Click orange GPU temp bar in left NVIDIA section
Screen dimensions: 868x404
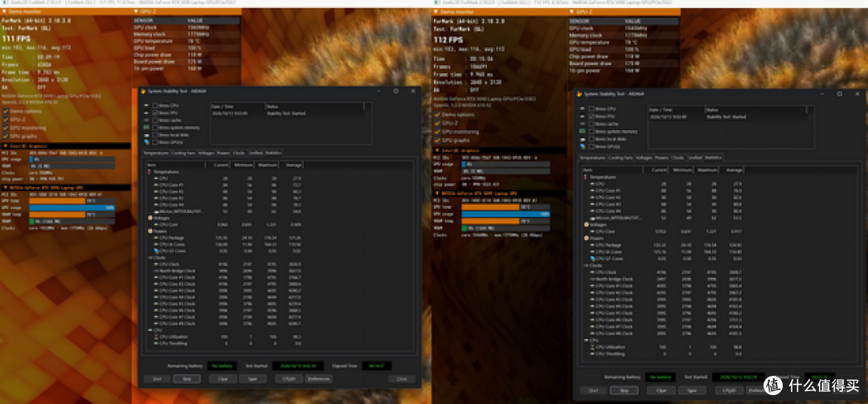click(57, 201)
